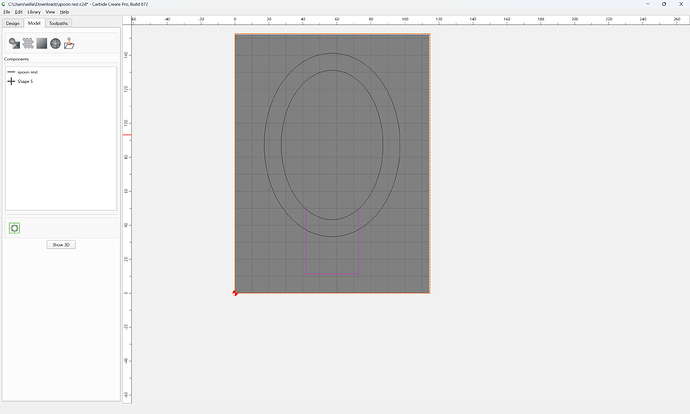690x414 pixels.
Task: Select the spoon rest component row
Action: pyautogui.click(x=61, y=72)
